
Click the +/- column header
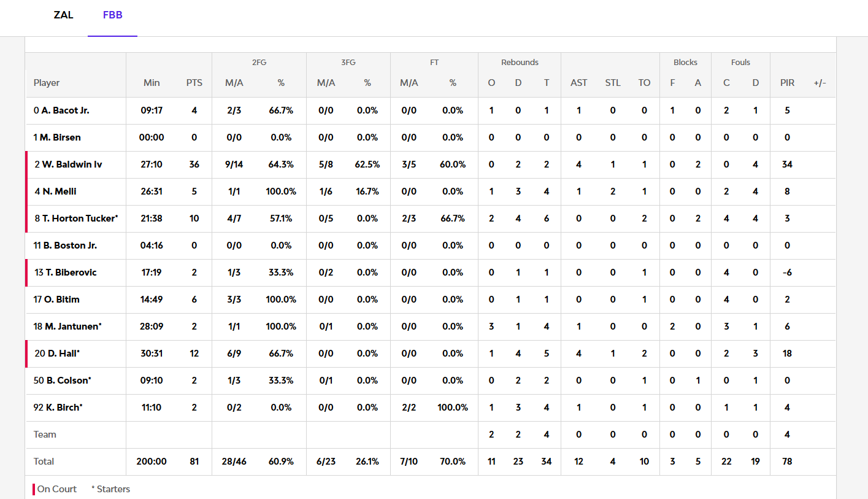pyautogui.click(x=820, y=83)
